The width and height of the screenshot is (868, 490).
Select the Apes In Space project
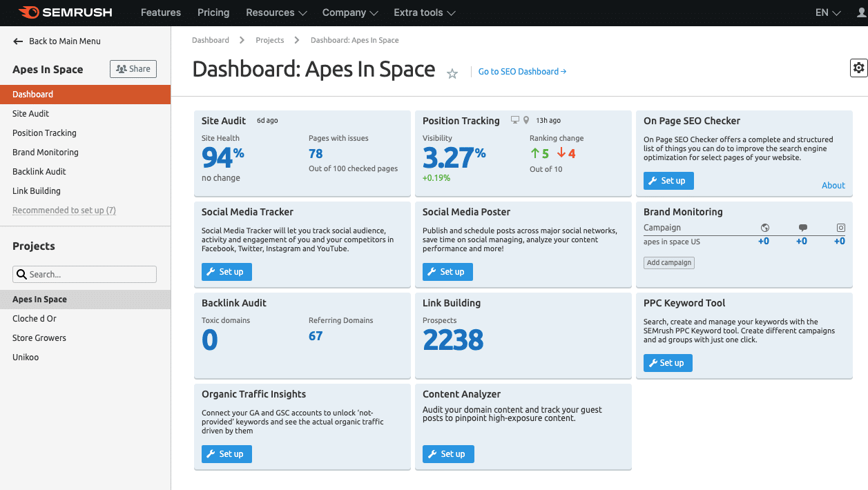(x=85, y=300)
